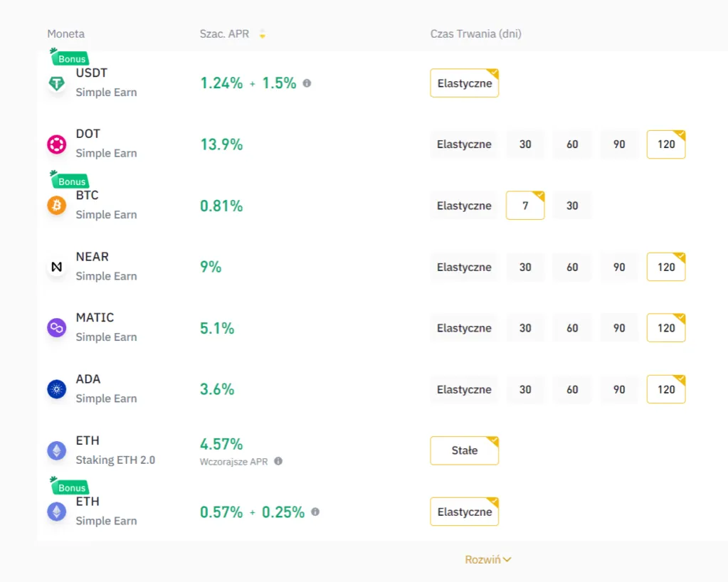Viewport: 728px width, 582px height.
Task: Click the Bonus badge above USDT
Action: tap(69, 58)
